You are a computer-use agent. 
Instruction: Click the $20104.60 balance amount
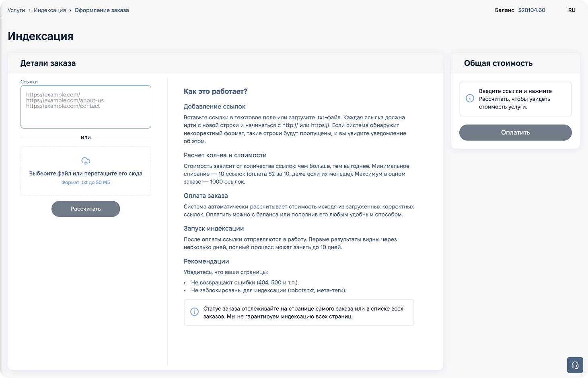[x=532, y=10]
